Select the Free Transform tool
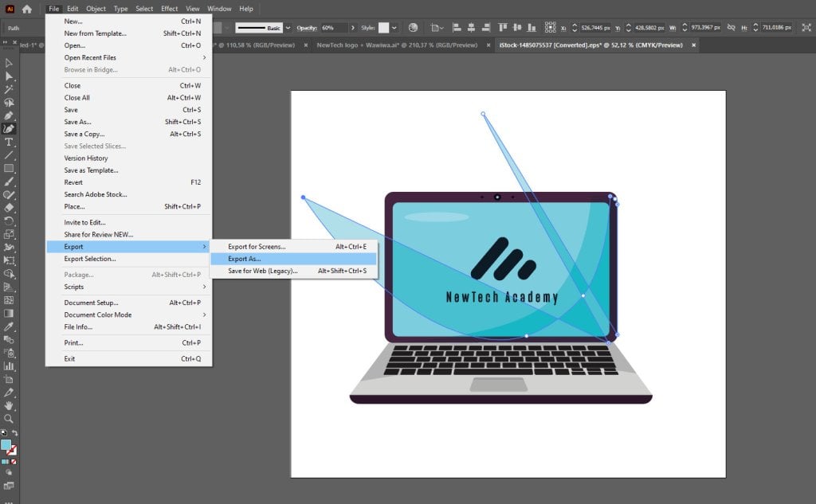The width and height of the screenshot is (816, 504). (x=9, y=260)
